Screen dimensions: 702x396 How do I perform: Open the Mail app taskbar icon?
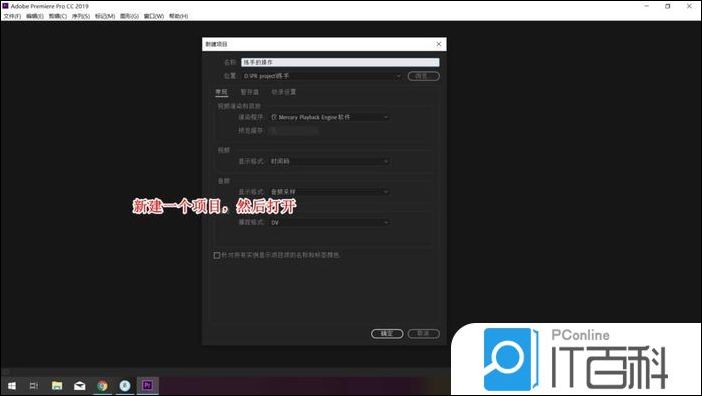point(80,385)
